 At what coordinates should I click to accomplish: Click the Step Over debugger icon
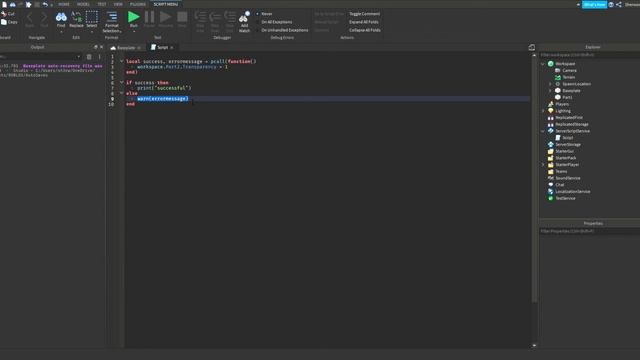pos(215,17)
